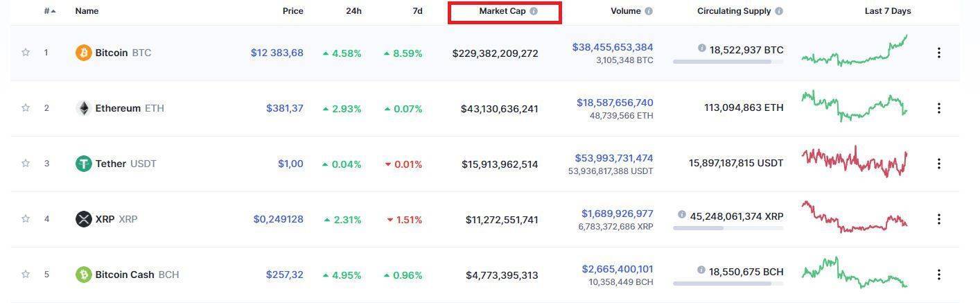The image size is (980, 303).
Task: Expand the three-dot menu for Bitcoin Cash
Action: [x=939, y=275]
